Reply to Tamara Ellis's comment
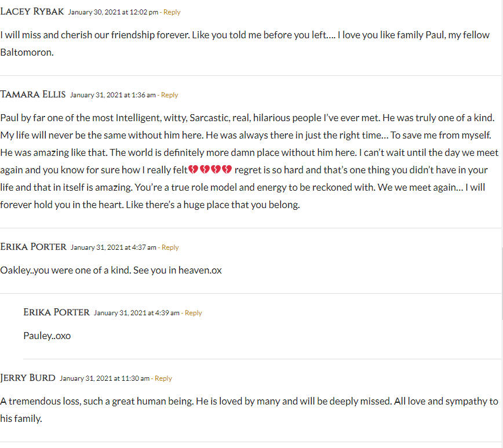The height and width of the screenshot is (448, 503). (169, 95)
